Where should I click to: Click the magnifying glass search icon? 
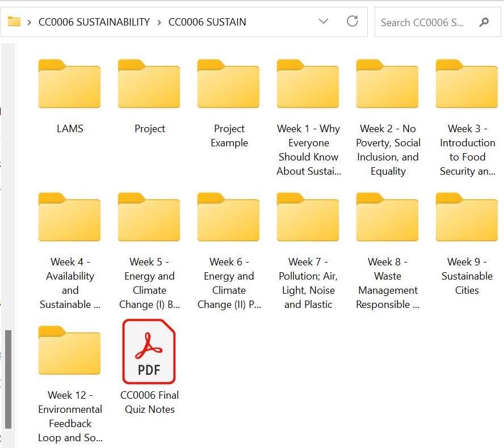484,22
